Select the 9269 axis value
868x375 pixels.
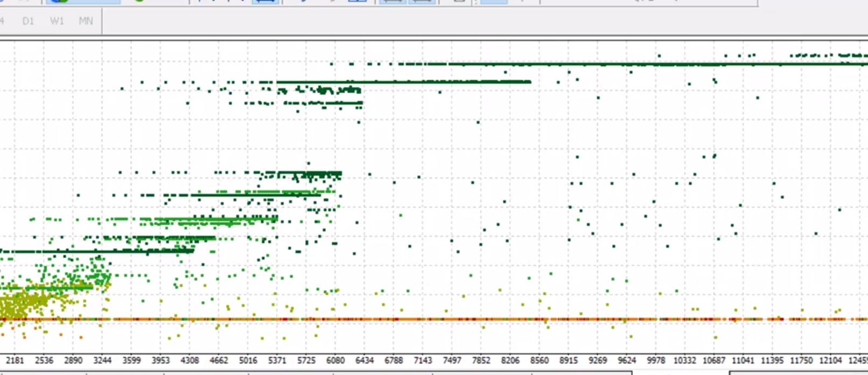pyautogui.click(x=597, y=360)
